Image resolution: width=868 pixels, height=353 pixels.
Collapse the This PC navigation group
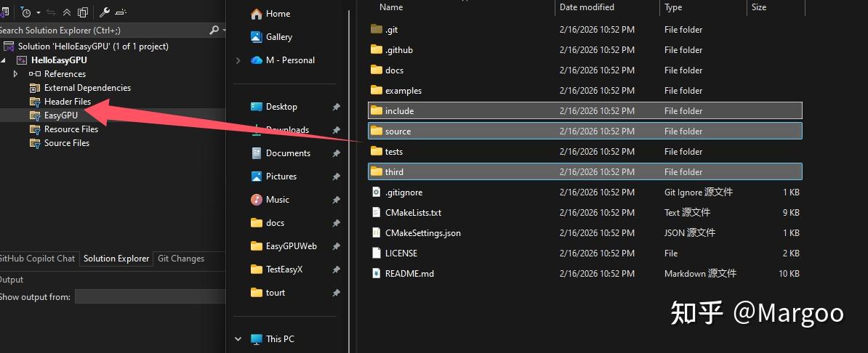(x=238, y=338)
